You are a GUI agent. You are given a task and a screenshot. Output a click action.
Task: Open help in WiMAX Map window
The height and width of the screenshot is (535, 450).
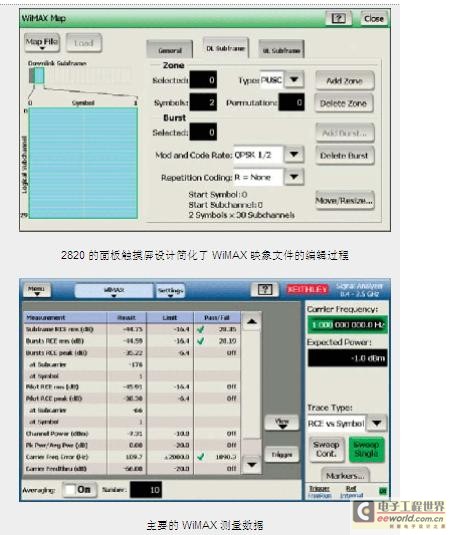tap(338, 18)
